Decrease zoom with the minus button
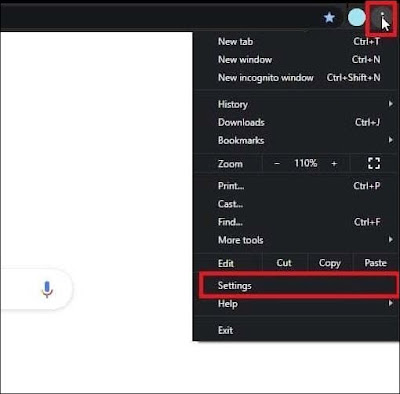Image resolution: width=400 pixels, height=394 pixels. tap(277, 164)
